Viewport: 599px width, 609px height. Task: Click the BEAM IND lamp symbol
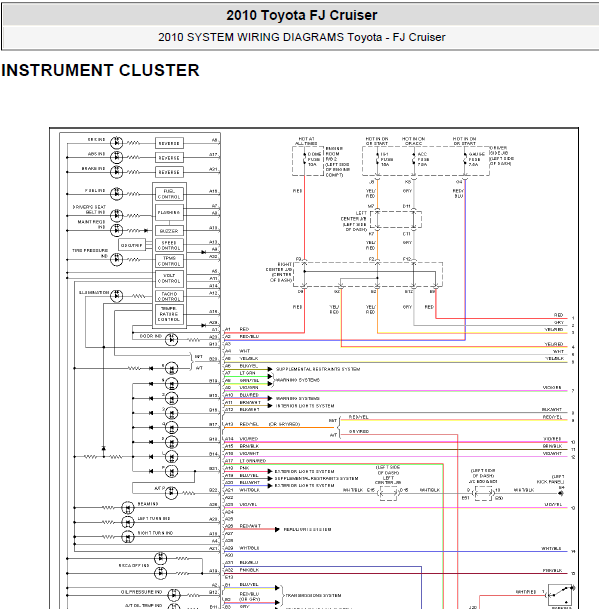coord(128,508)
